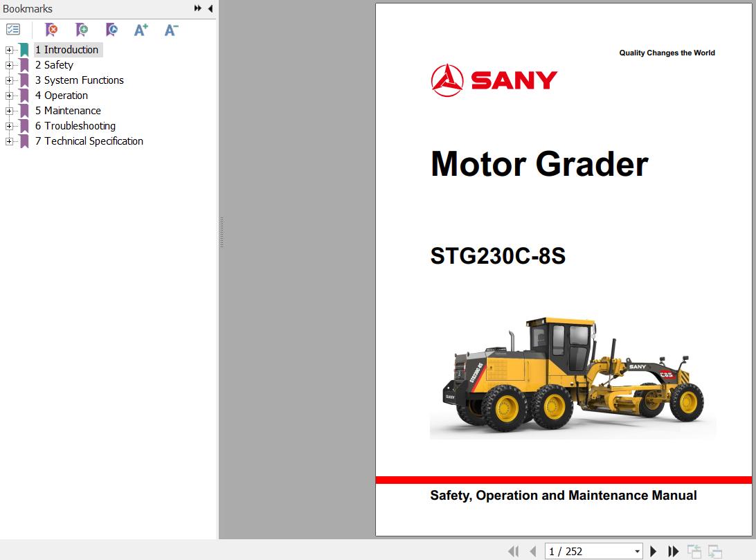Open the page number dropdown arrow
The width and height of the screenshot is (756, 560).
coord(638,551)
